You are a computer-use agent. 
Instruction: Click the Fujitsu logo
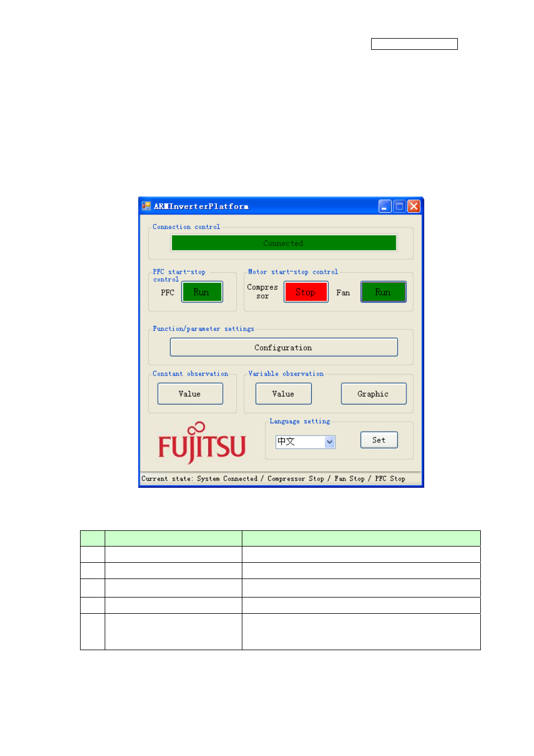tap(202, 443)
